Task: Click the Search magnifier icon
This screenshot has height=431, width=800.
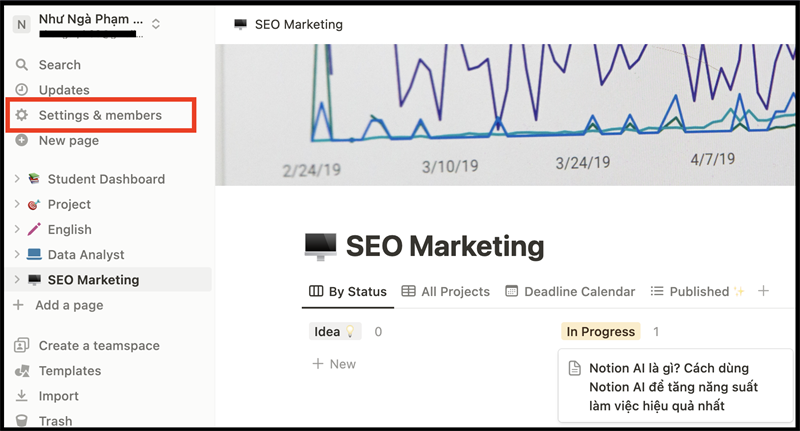Action: pos(21,65)
